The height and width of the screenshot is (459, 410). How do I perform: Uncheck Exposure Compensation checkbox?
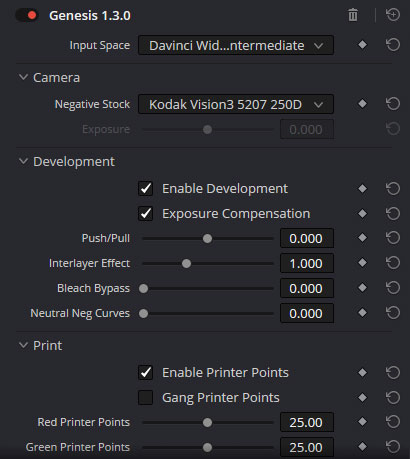coord(145,214)
